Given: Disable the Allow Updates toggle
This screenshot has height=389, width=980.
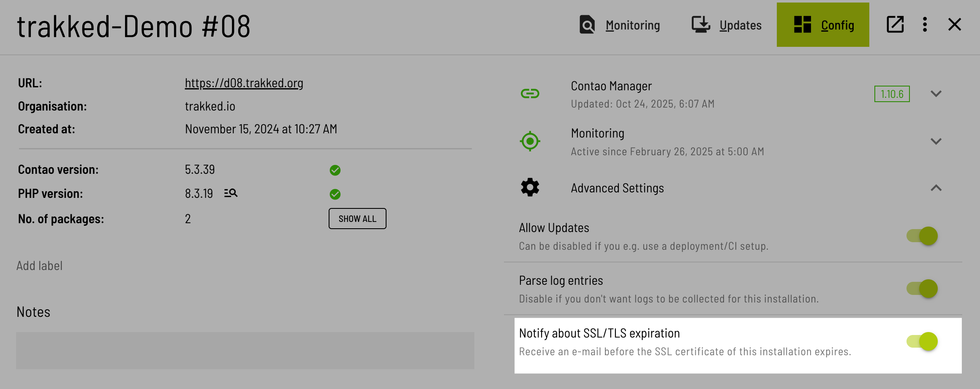Looking at the screenshot, I should click(x=922, y=236).
